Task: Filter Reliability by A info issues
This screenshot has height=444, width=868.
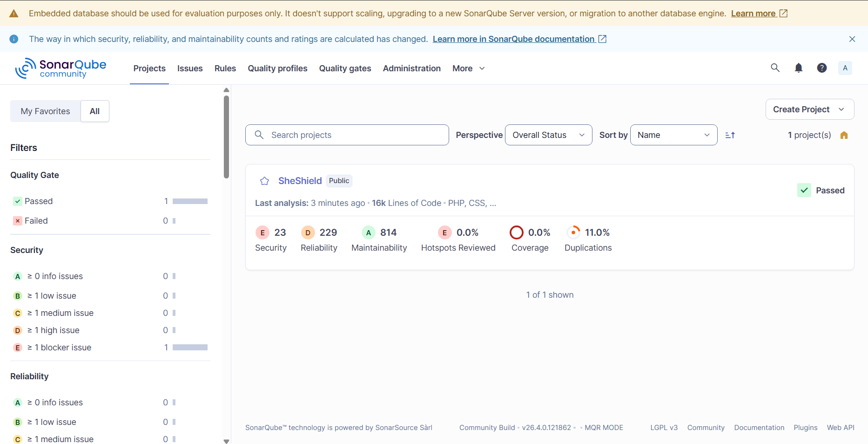Action: pyautogui.click(x=110, y=403)
